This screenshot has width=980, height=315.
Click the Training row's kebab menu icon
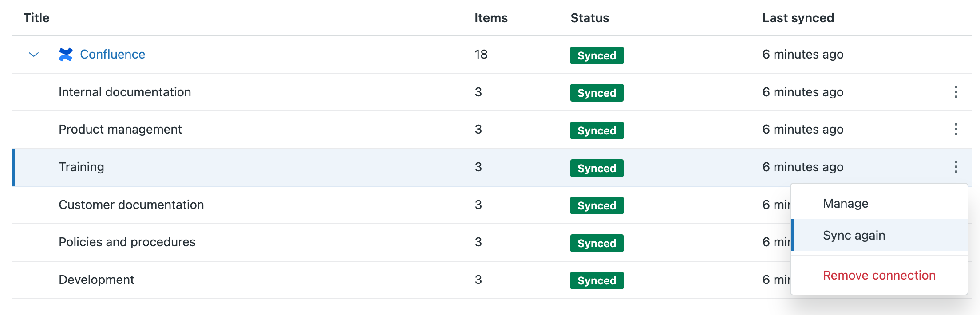pos(956,167)
